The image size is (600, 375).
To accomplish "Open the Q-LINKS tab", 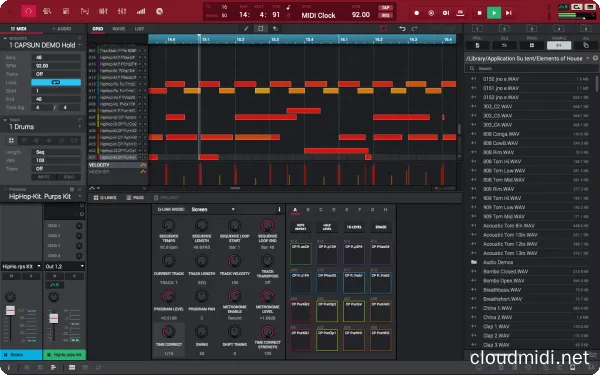I will click(x=105, y=197).
